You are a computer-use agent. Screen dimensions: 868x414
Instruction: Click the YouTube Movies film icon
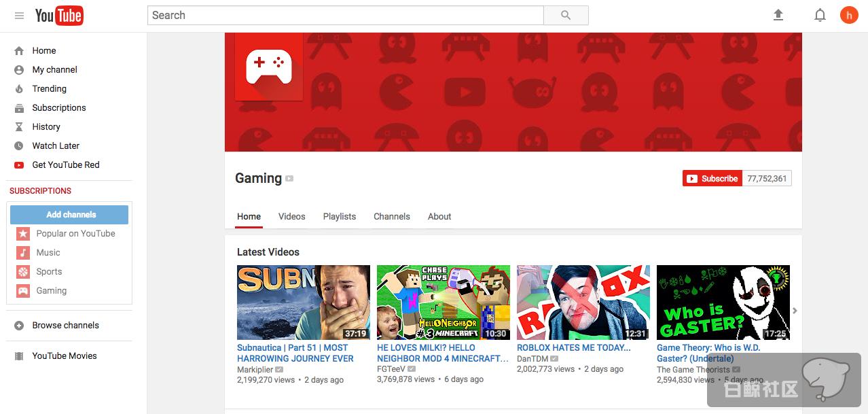point(19,356)
